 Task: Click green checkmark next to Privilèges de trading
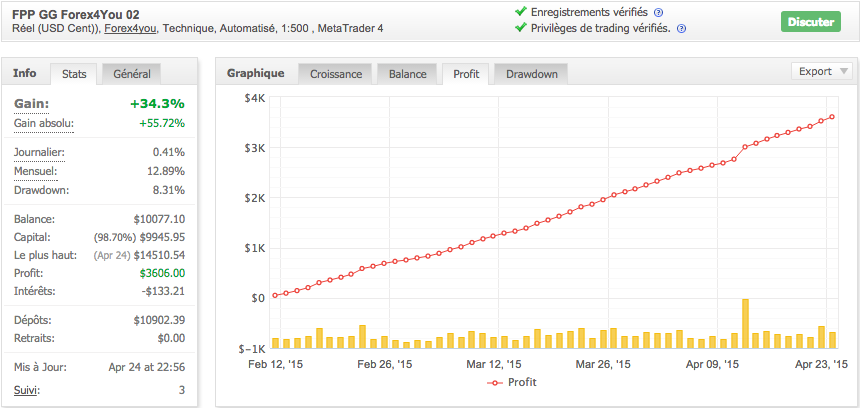520,29
